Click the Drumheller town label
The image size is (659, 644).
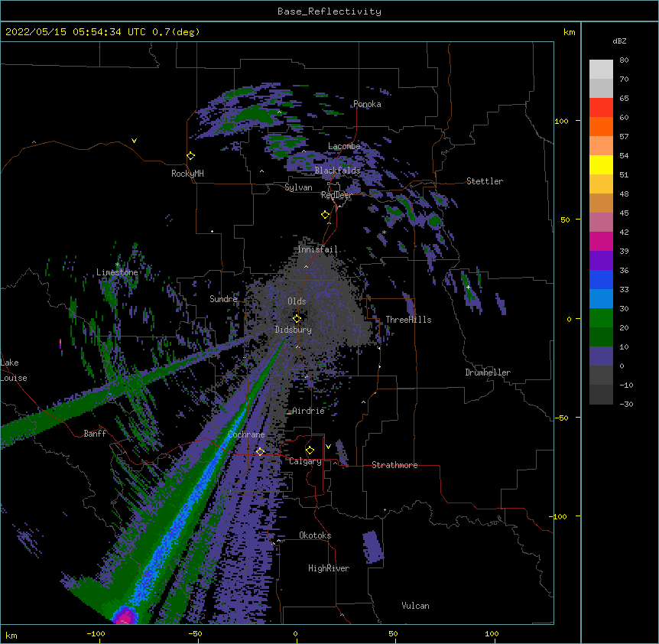click(488, 372)
